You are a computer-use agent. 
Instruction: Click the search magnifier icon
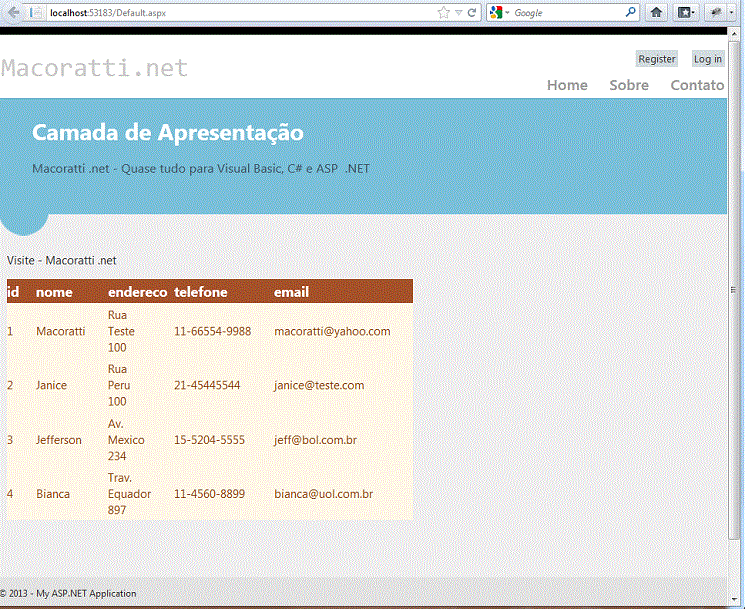(x=630, y=12)
